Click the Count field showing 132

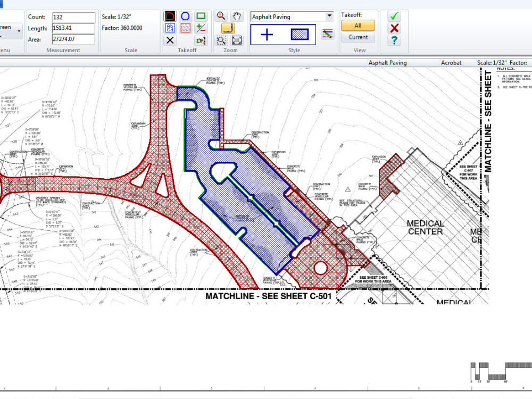pyautogui.click(x=73, y=17)
